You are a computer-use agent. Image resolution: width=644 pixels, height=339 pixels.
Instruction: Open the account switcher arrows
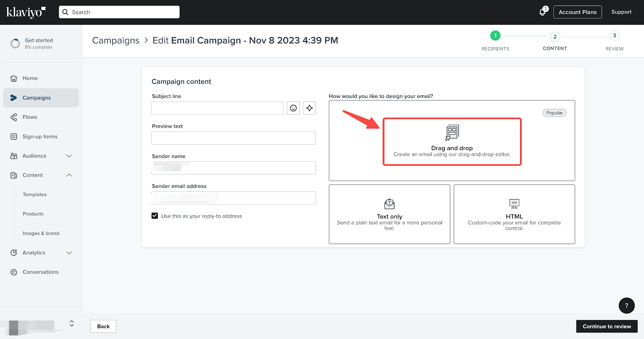(72, 323)
